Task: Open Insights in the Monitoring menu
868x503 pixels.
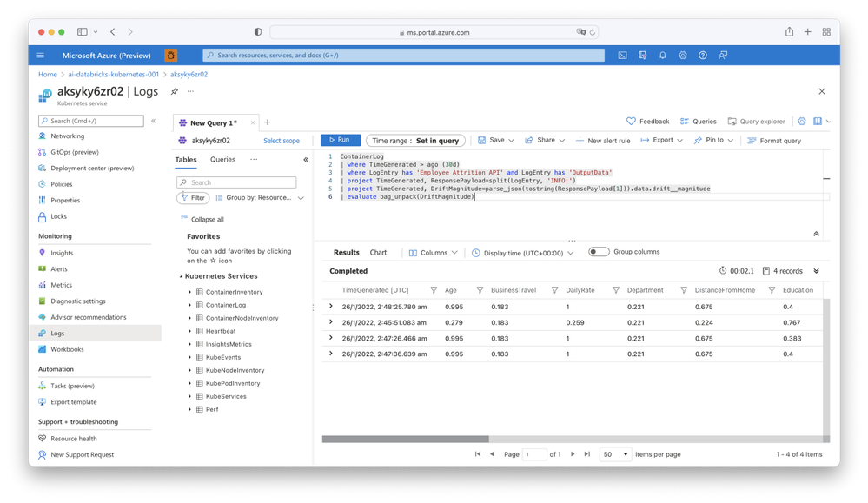Action: coord(62,253)
